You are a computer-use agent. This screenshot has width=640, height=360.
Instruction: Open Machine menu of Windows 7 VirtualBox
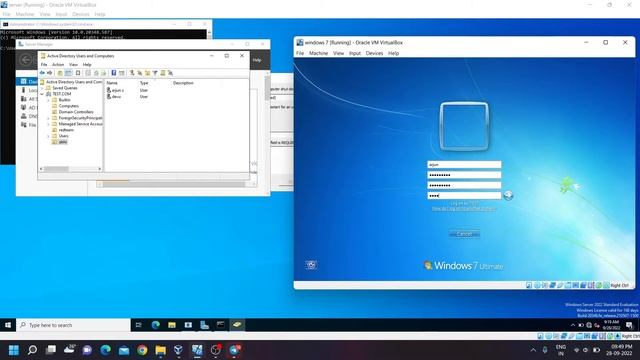pyautogui.click(x=318, y=53)
